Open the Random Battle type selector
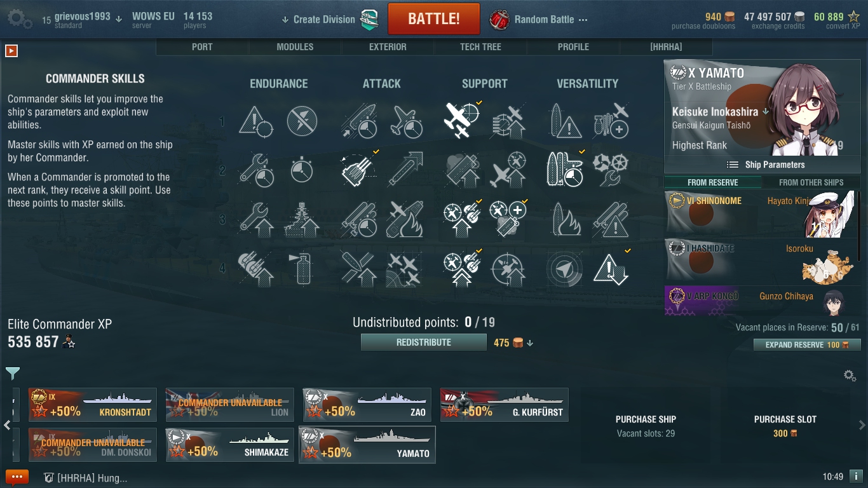The height and width of the screenshot is (488, 868). pyautogui.click(x=539, y=20)
